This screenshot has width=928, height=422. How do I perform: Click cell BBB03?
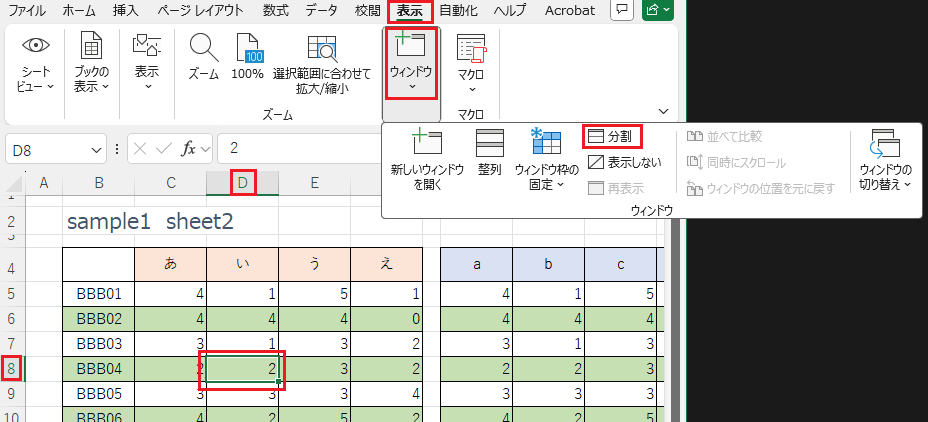point(99,344)
